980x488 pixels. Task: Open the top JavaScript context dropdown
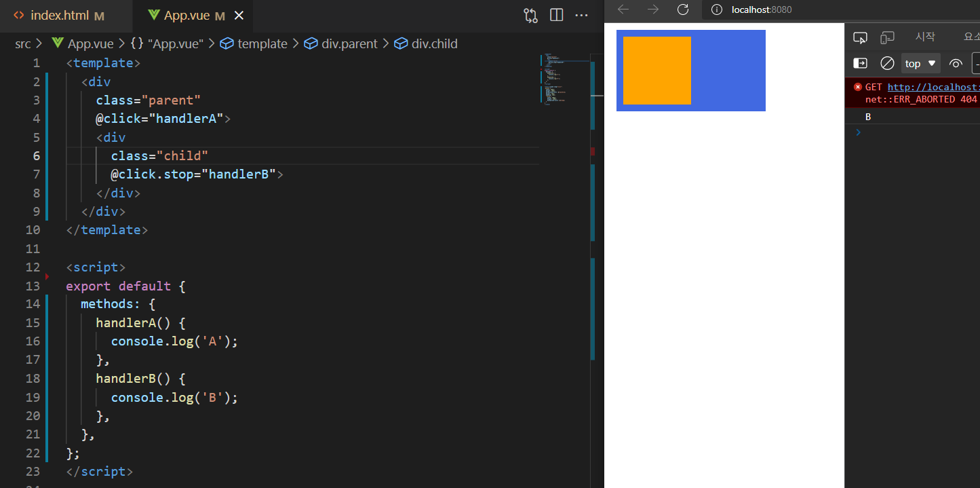click(x=920, y=63)
